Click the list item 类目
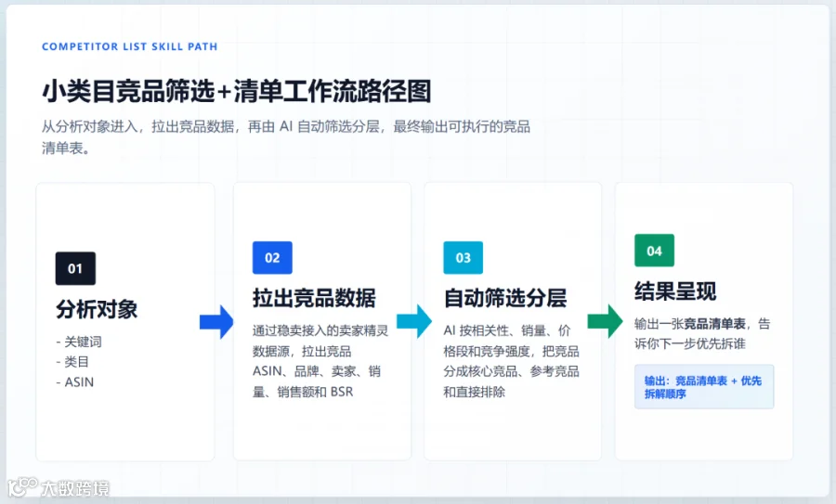Viewport: 836px width, 504px height. click(72, 362)
